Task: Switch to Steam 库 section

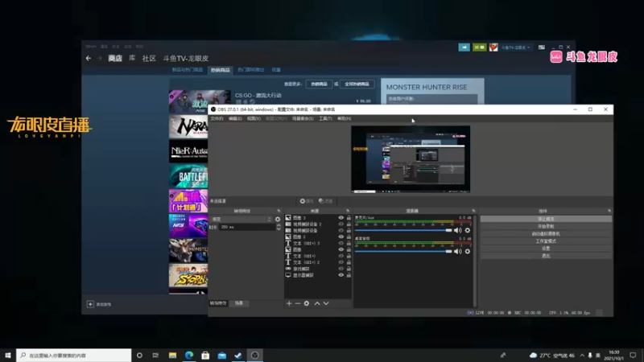Action: pyautogui.click(x=132, y=58)
